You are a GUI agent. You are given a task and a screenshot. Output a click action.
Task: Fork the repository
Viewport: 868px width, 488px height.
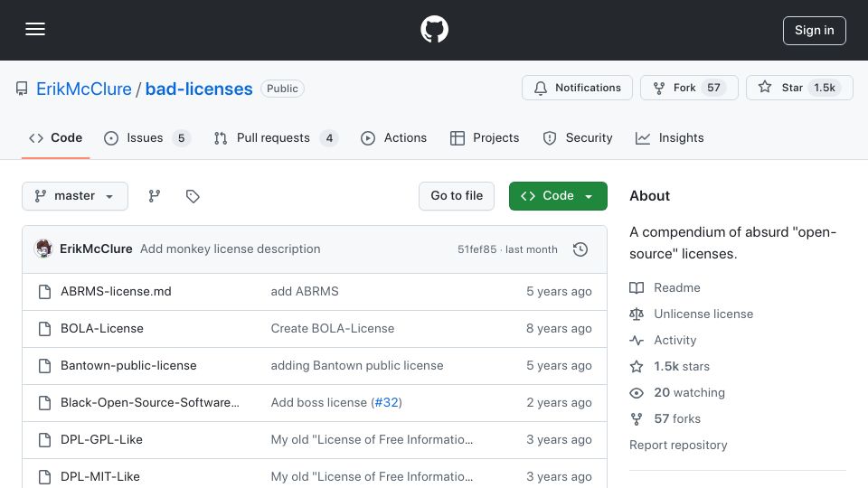point(689,88)
